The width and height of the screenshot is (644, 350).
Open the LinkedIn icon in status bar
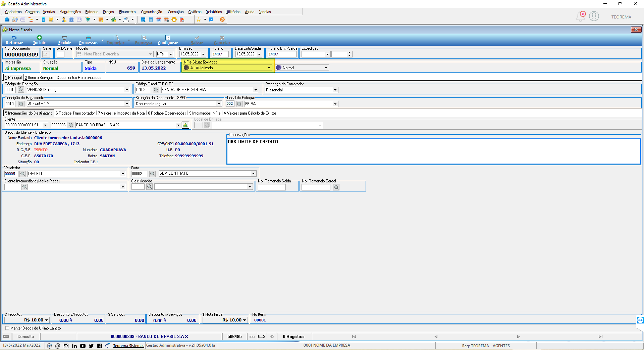click(74, 346)
